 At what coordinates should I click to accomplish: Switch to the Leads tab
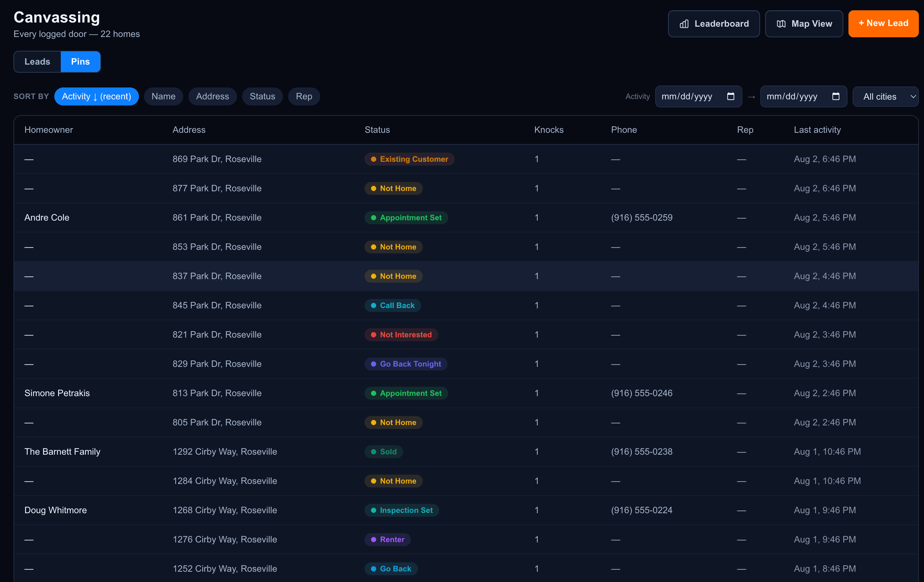coord(37,61)
